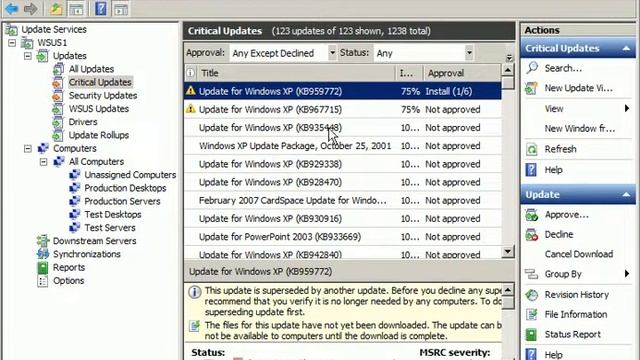The width and height of the screenshot is (640, 360).
Task: Collapse the Computers tree node
Action: [x=27, y=149]
